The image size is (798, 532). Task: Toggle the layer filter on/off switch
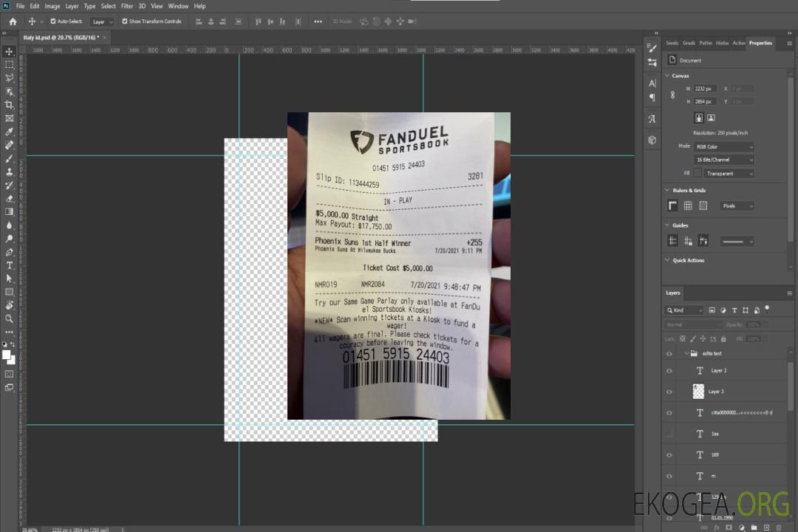coord(767,309)
